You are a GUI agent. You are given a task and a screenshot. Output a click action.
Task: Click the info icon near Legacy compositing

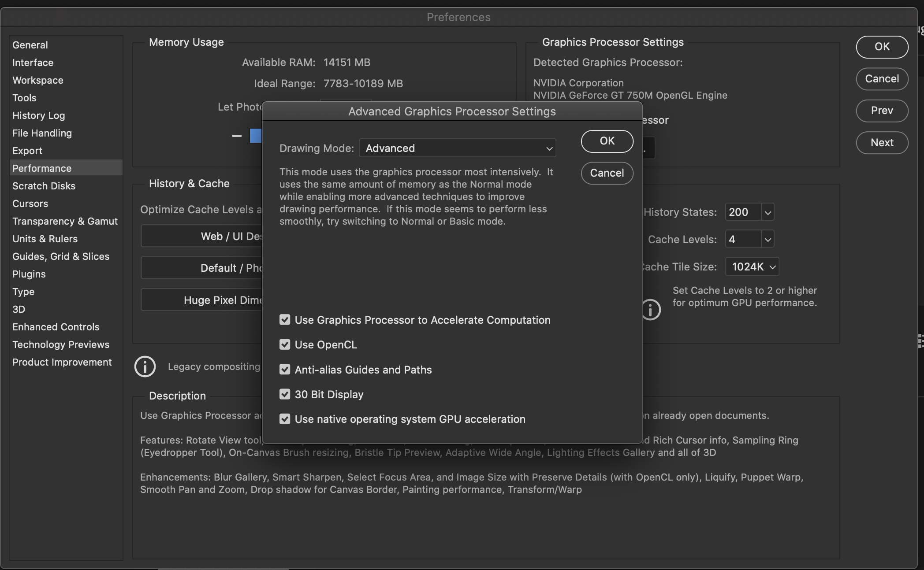pyautogui.click(x=145, y=366)
